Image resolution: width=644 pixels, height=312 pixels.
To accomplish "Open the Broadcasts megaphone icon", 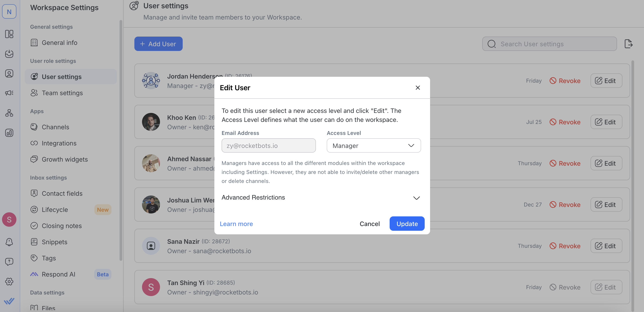I will coord(9,93).
